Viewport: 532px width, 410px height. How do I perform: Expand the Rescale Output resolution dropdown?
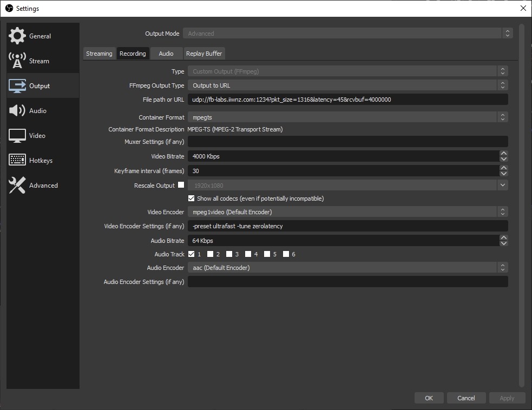(x=502, y=185)
